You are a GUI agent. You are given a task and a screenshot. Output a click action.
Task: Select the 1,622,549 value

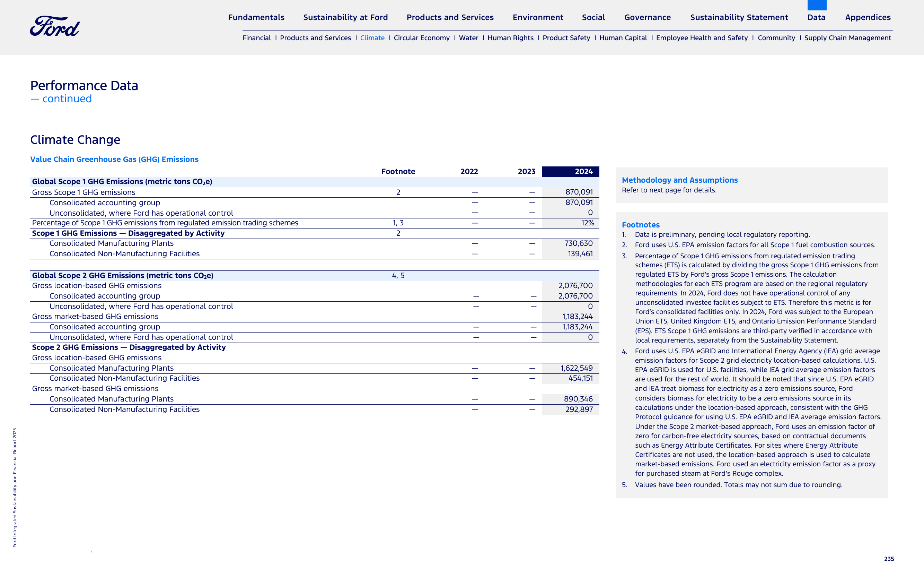pos(577,368)
